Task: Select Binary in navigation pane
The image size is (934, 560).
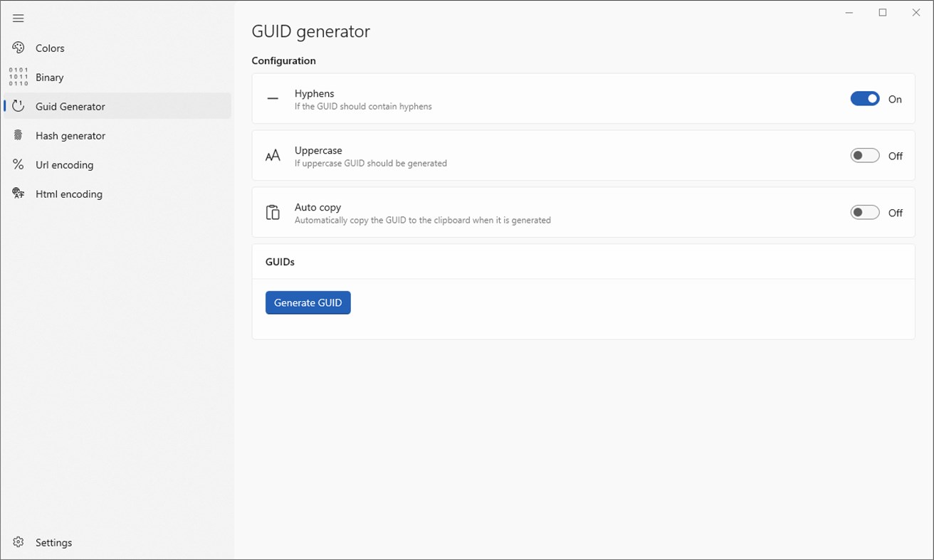Action: (x=50, y=78)
